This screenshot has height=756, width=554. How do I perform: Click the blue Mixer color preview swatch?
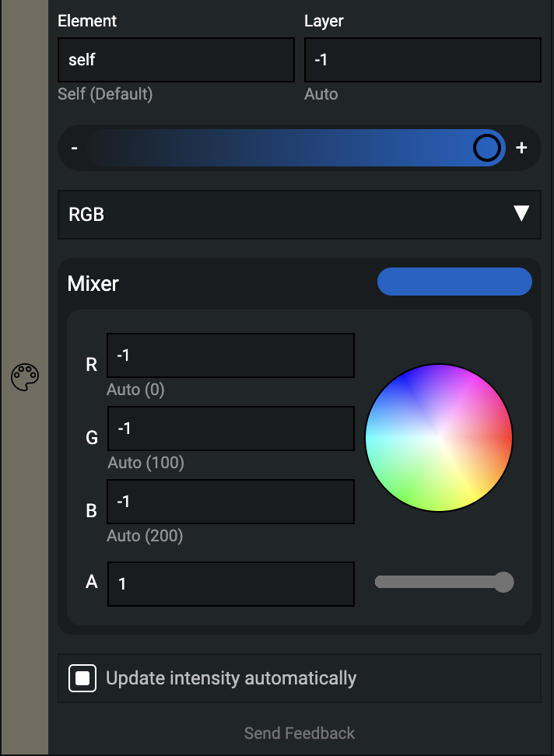pos(454,282)
